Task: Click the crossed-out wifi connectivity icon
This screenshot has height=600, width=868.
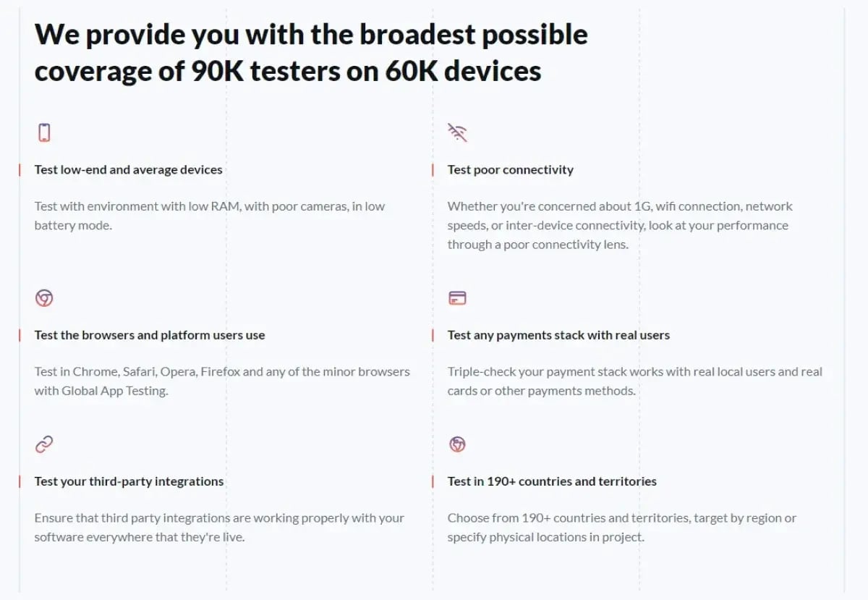Action: [x=457, y=132]
